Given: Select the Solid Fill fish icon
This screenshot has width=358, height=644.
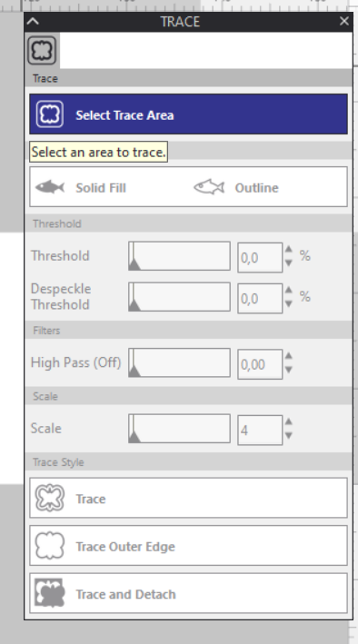Looking at the screenshot, I should [x=50, y=187].
